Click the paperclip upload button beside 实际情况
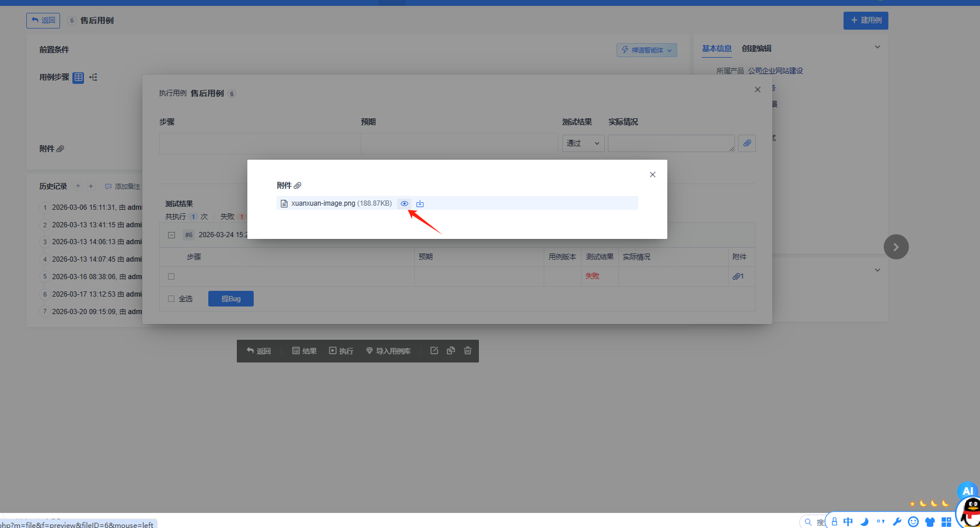The width and height of the screenshot is (980, 528). (747, 143)
